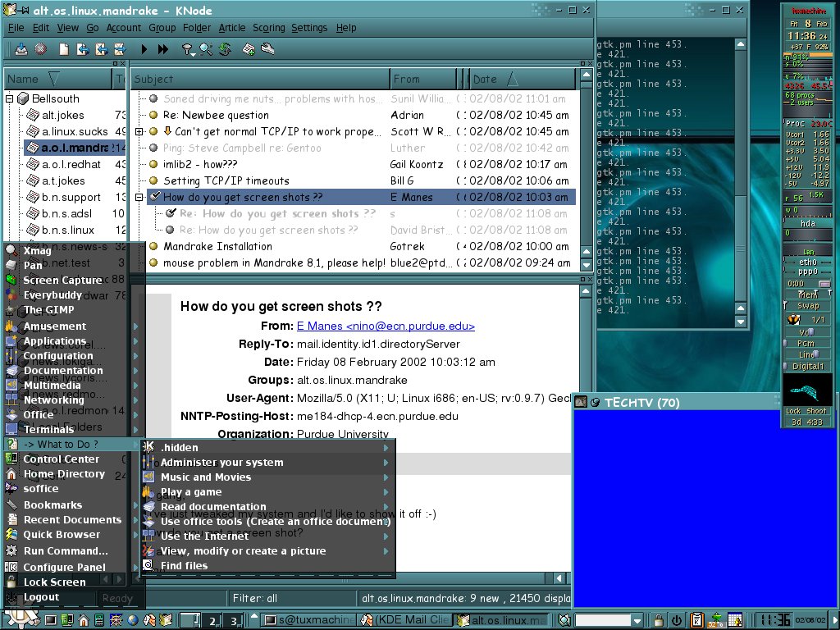
Task: Open the Account menu
Action: (x=124, y=27)
